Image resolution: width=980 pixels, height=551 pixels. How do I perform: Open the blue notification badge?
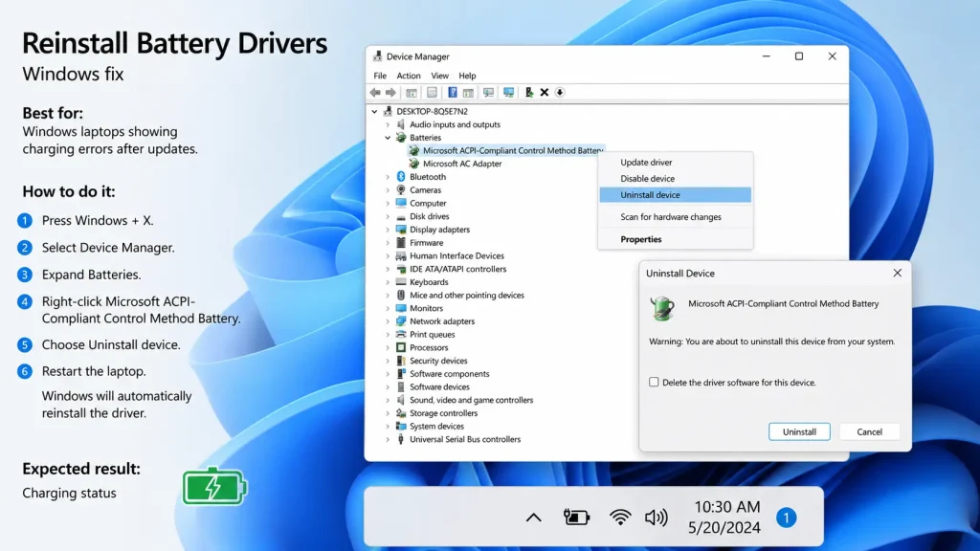[787, 518]
